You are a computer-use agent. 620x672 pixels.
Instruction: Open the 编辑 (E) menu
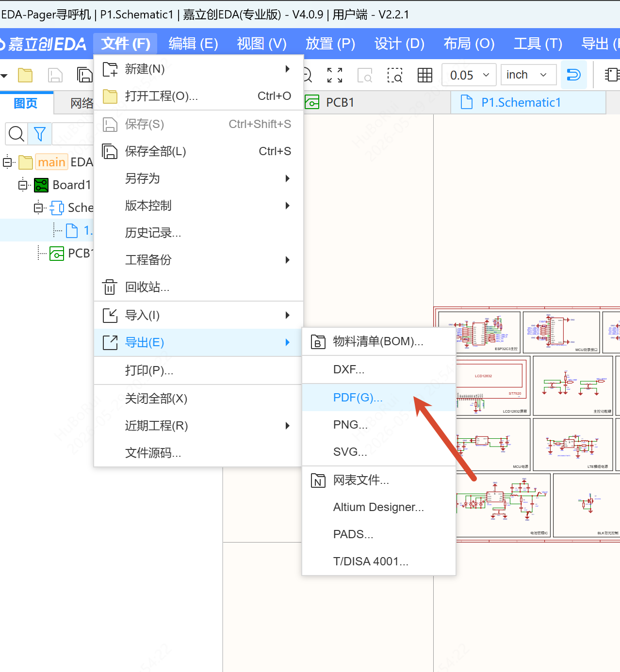[193, 44]
